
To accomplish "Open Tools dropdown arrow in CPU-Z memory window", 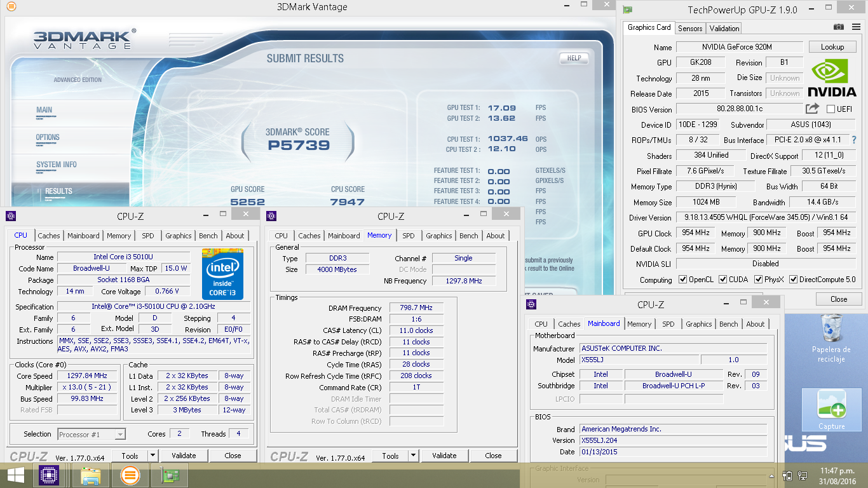I will 413,456.
